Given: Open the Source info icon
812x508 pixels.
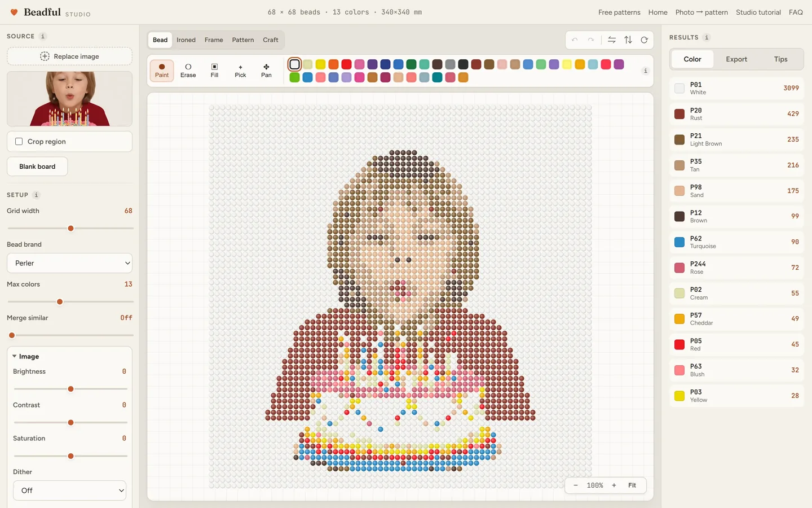Looking at the screenshot, I should click(43, 36).
